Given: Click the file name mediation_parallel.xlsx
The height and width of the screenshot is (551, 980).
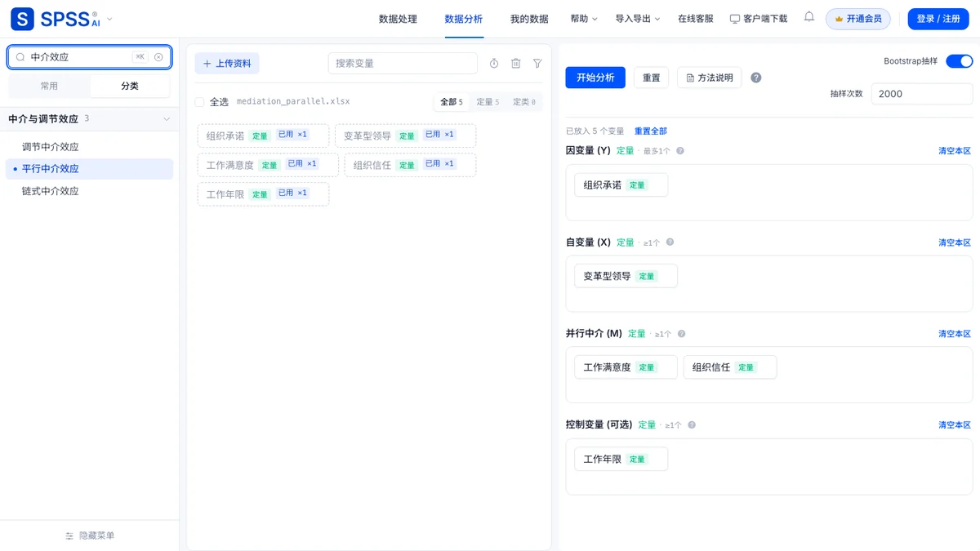Looking at the screenshot, I should pos(293,102).
